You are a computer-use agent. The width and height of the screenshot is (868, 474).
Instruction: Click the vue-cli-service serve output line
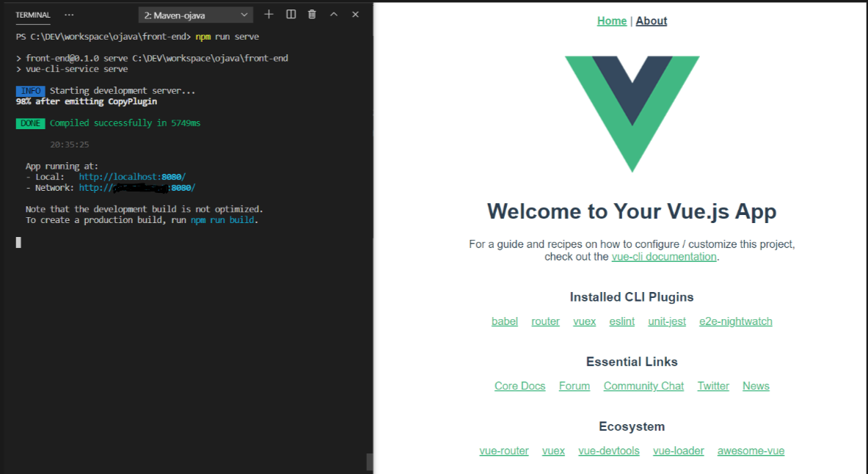click(72, 69)
